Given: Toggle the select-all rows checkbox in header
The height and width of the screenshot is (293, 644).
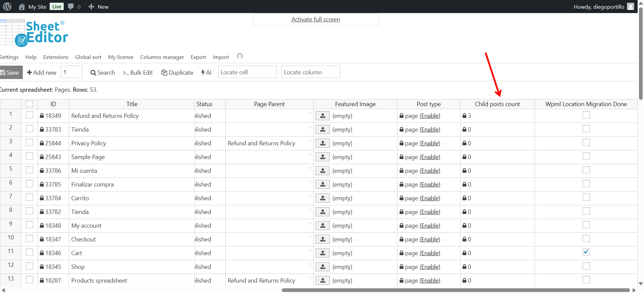Looking at the screenshot, I should coord(30,104).
